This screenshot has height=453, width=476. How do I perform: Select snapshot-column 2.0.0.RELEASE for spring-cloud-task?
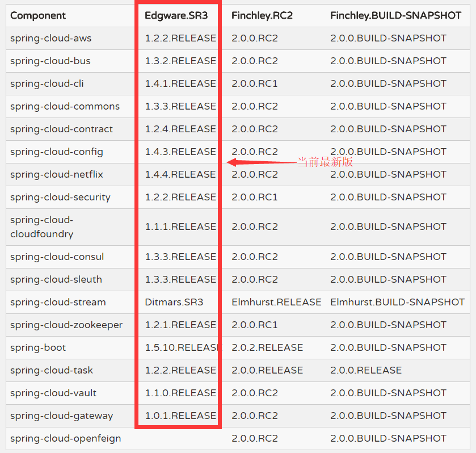[x=366, y=370]
